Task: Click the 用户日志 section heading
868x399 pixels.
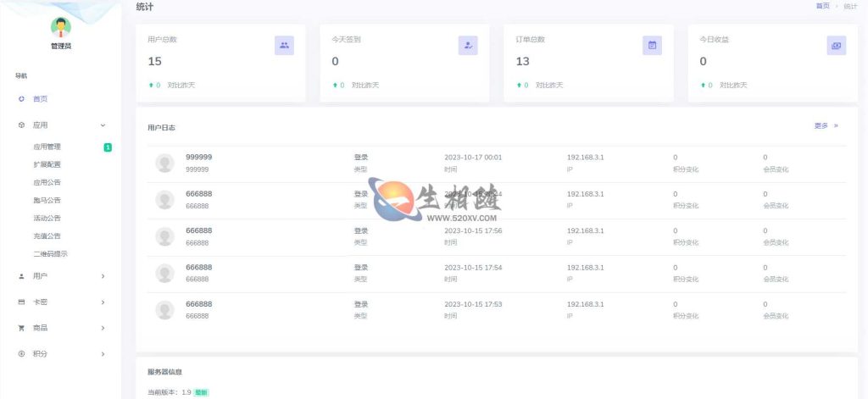Action: [162, 128]
